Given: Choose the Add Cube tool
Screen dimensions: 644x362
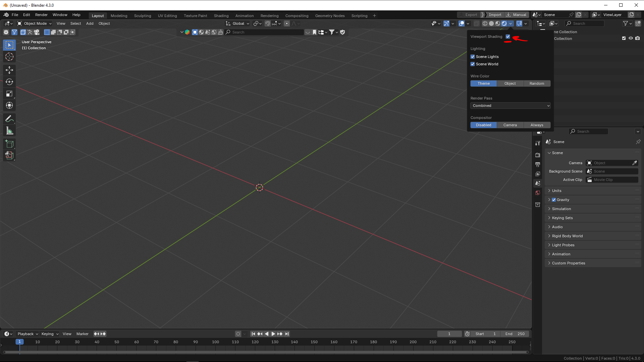Looking at the screenshot, I should [9, 144].
